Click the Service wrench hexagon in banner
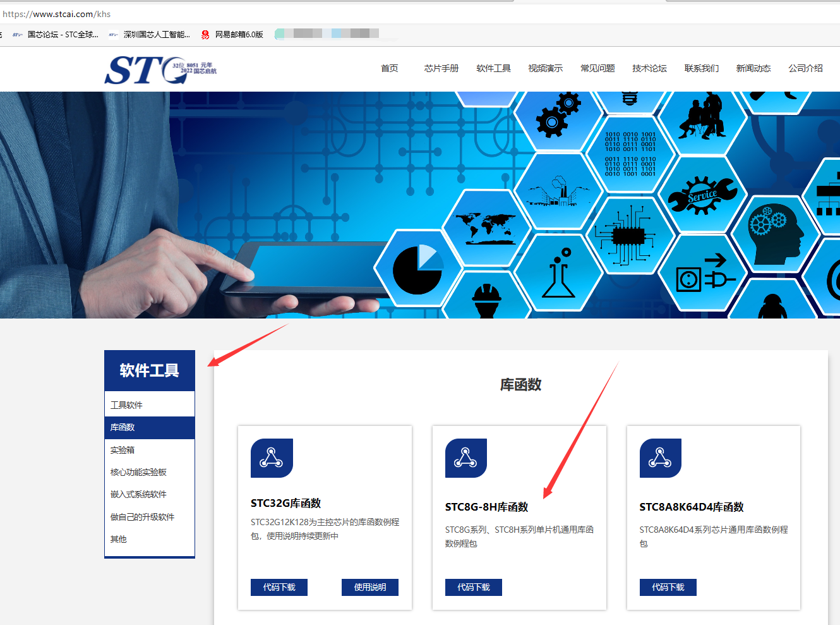The image size is (840, 625). click(702, 195)
